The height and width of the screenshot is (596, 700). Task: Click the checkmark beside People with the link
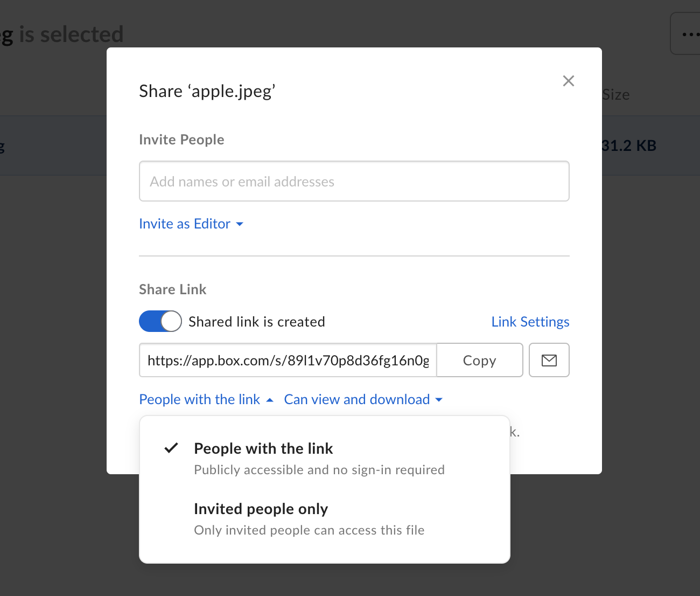(x=171, y=448)
